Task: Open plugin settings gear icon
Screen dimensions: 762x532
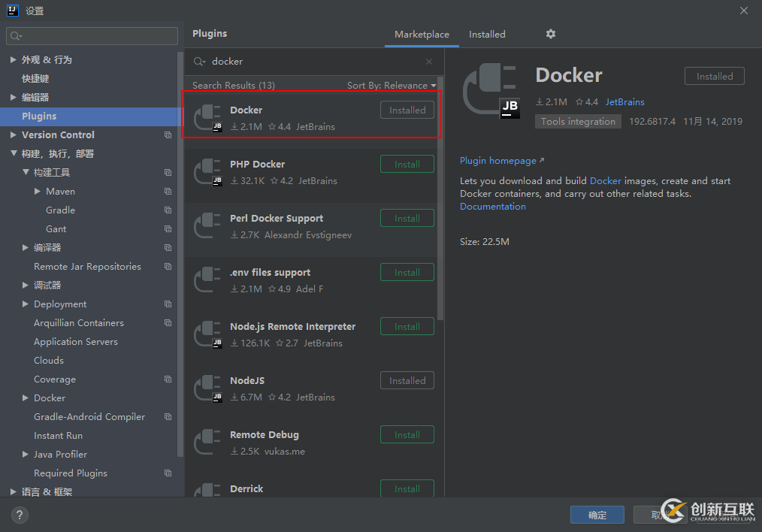Action: tap(551, 34)
